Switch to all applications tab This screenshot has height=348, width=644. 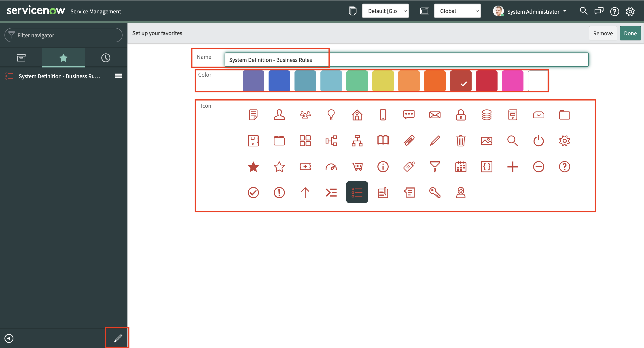[21, 58]
